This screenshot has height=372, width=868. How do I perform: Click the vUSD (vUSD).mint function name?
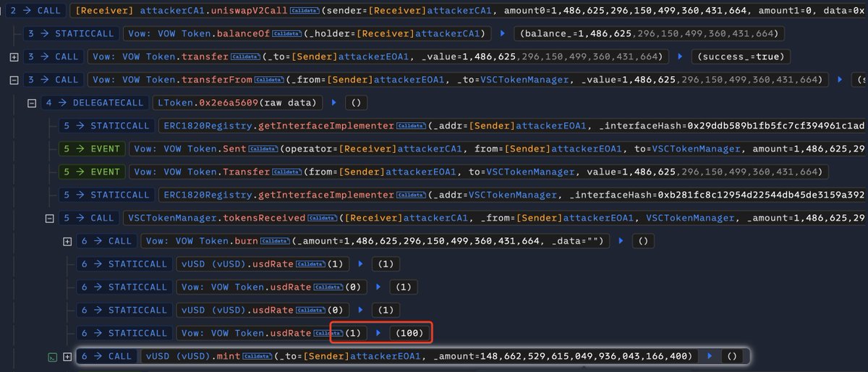point(193,357)
